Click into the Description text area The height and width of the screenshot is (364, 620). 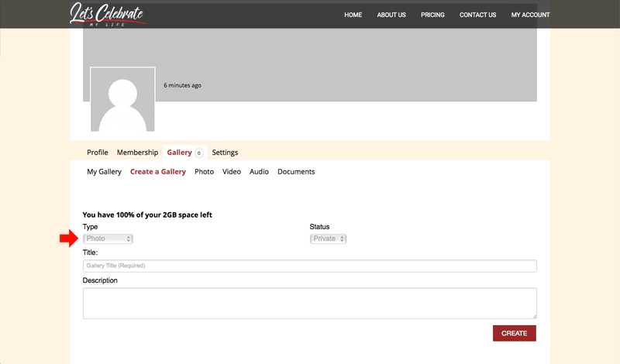coord(309,303)
